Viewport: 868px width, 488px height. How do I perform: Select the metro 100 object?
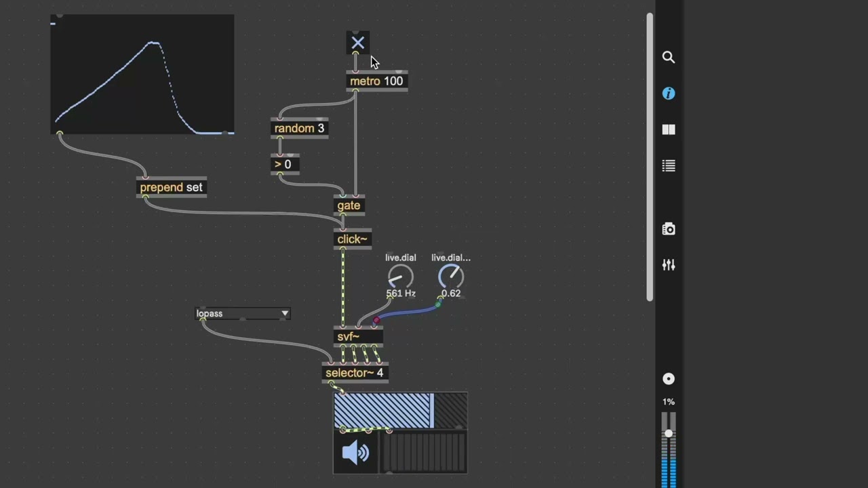point(376,81)
